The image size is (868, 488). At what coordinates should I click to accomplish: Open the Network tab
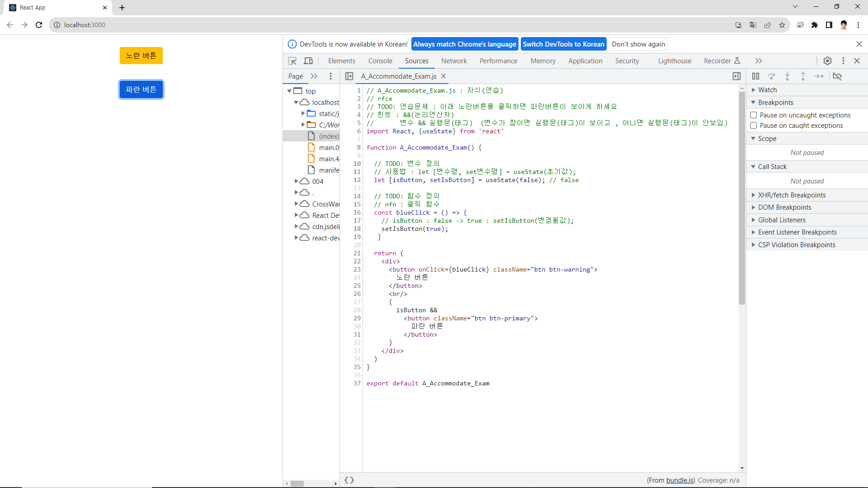[x=454, y=61]
